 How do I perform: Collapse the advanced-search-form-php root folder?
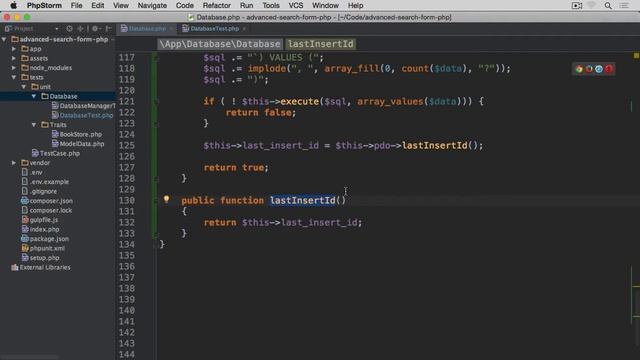4,39
